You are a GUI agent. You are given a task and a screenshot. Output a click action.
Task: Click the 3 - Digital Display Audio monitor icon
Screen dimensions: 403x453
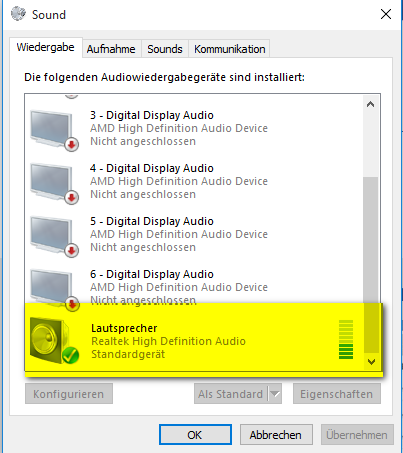(53, 131)
